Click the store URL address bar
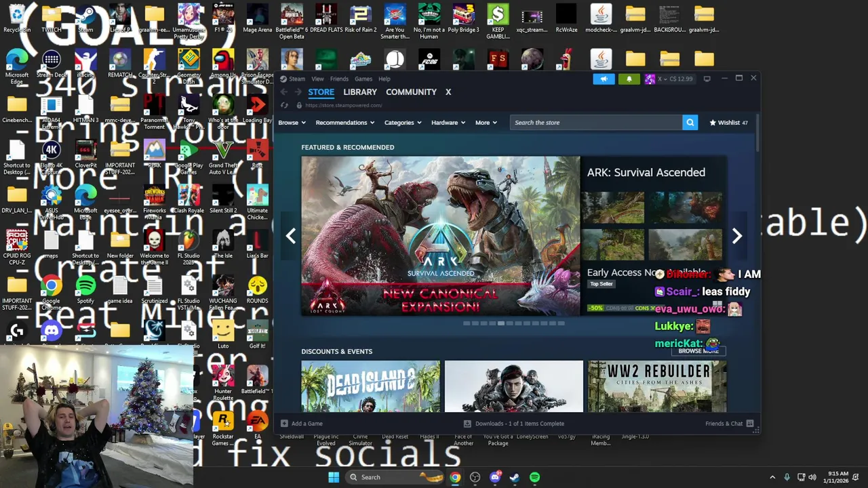Viewport: 868px width, 488px height. click(344, 105)
